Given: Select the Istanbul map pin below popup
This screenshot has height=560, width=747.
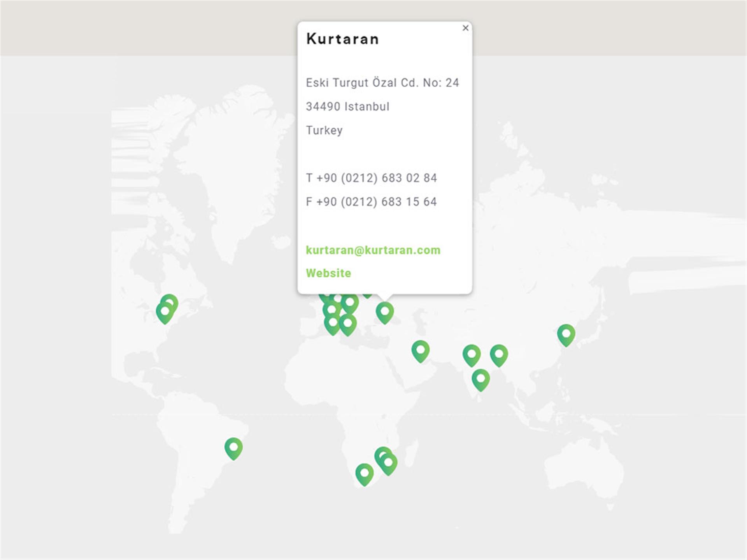Looking at the screenshot, I should tap(385, 313).
